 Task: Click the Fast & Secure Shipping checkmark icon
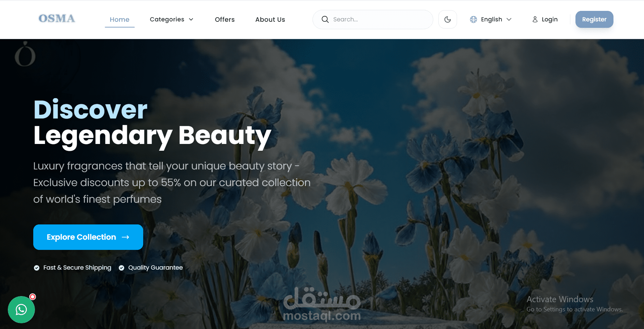tap(37, 268)
